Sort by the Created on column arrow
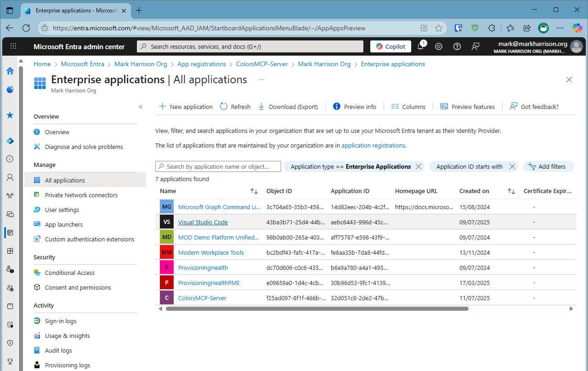The width and height of the screenshot is (588, 371). pos(511,191)
